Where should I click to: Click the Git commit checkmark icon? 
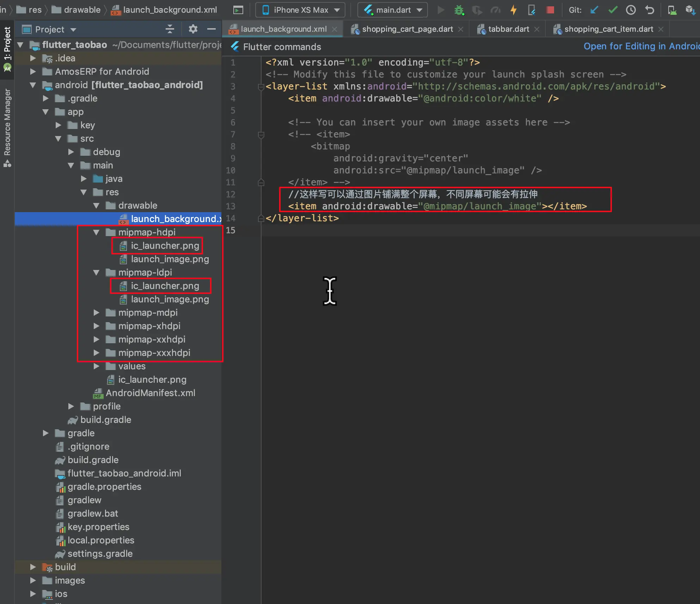point(613,10)
